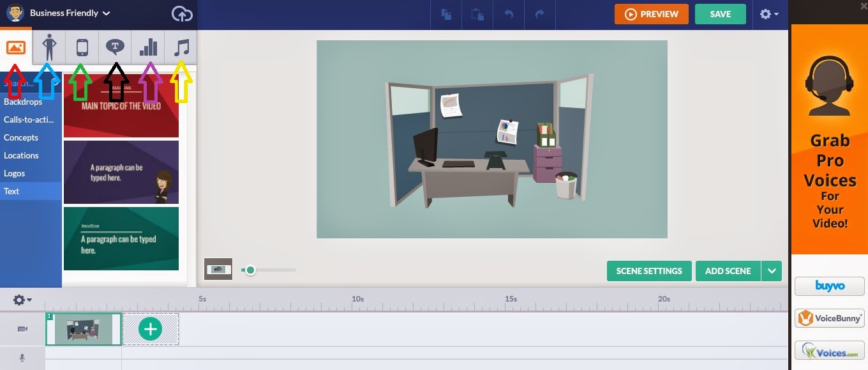The width and height of the screenshot is (868, 370).
Task: Open the top-right settings gear menu
Action: 769,14
